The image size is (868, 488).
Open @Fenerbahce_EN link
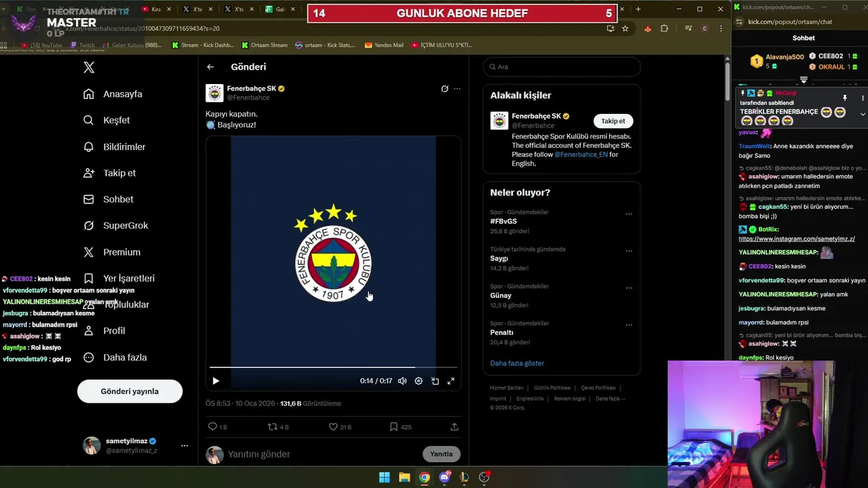[581, 155]
